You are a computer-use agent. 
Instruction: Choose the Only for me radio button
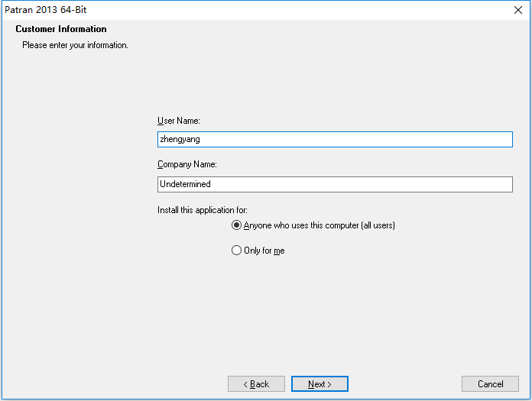(236, 251)
